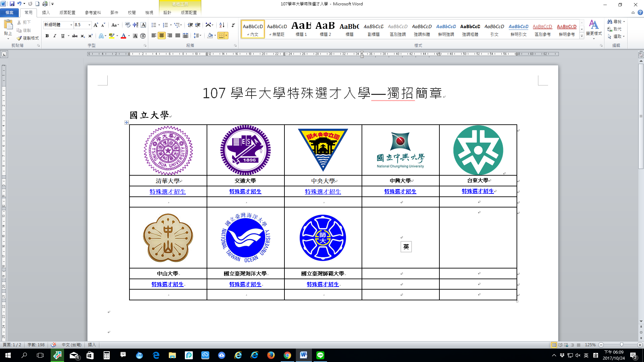Open the Change Case (Aa) dropdown
The height and width of the screenshot is (362, 644).
pyautogui.click(x=115, y=25)
